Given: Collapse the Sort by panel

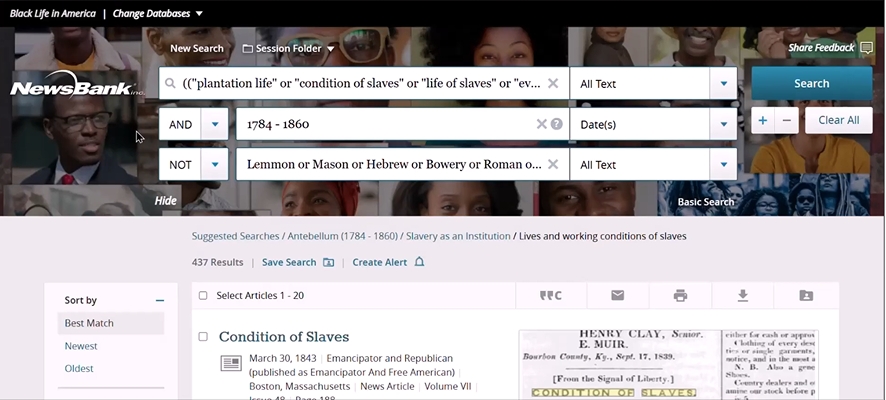Looking at the screenshot, I should 160,301.
